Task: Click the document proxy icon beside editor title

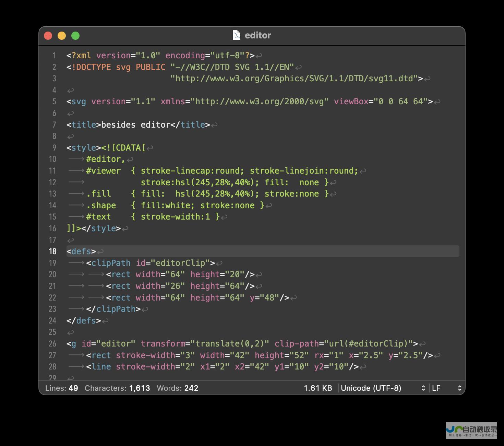Action: tap(237, 35)
